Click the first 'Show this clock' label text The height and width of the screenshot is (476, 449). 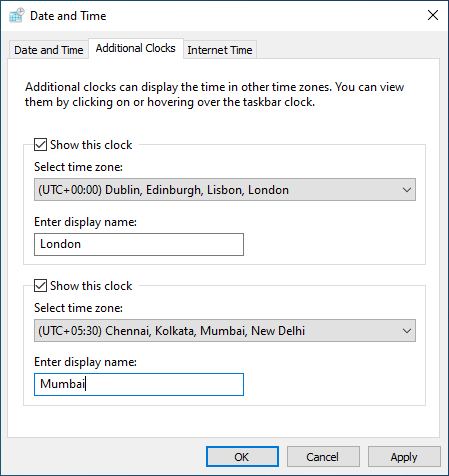coord(91,145)
